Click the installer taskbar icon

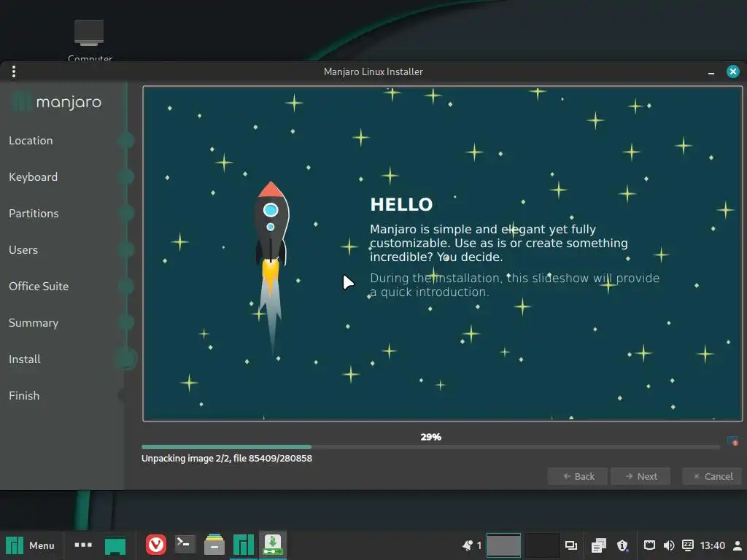pyautogui.click(x=273, y=545)
